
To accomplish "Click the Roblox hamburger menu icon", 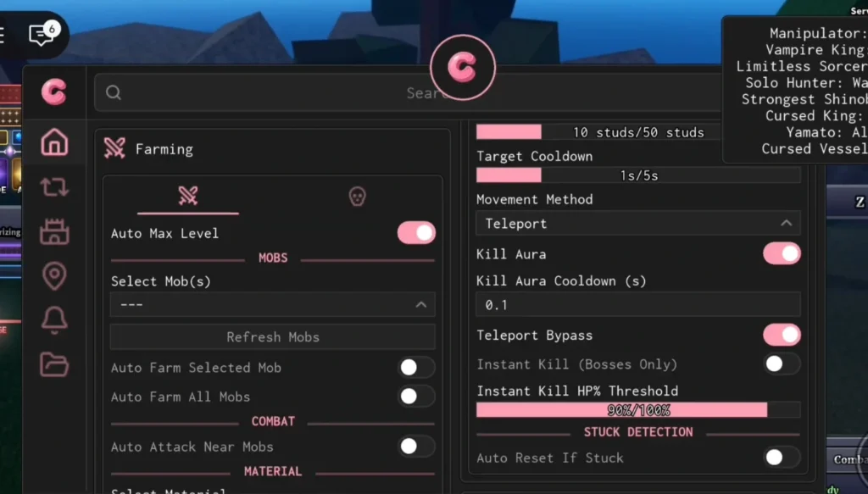I will tap(3, 34).
